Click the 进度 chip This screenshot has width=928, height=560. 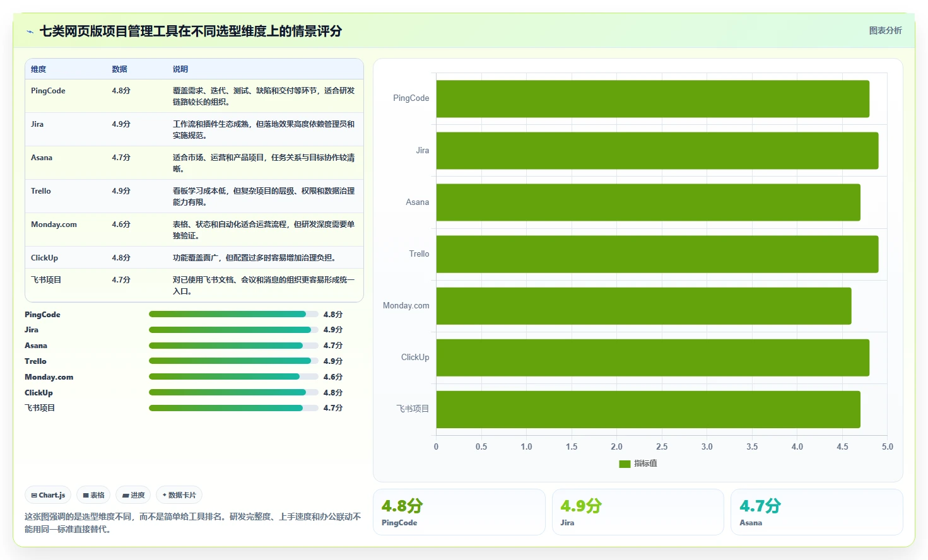coord(133,495)
